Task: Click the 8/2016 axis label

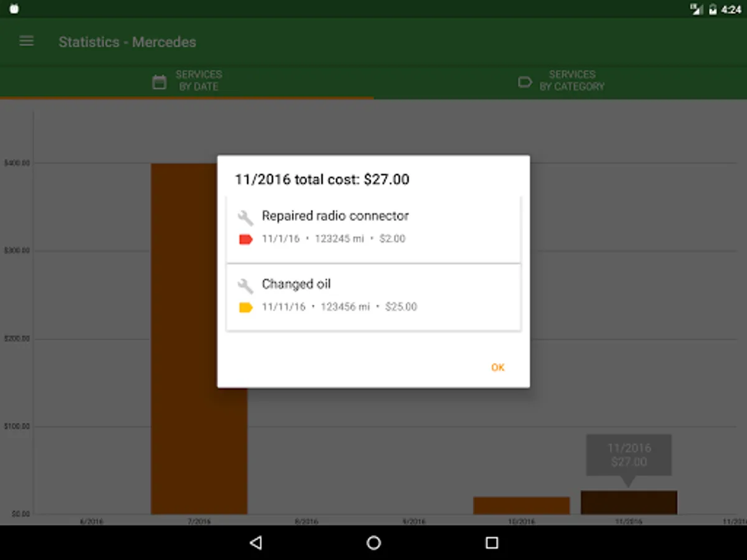Action: tap(306, 521)
